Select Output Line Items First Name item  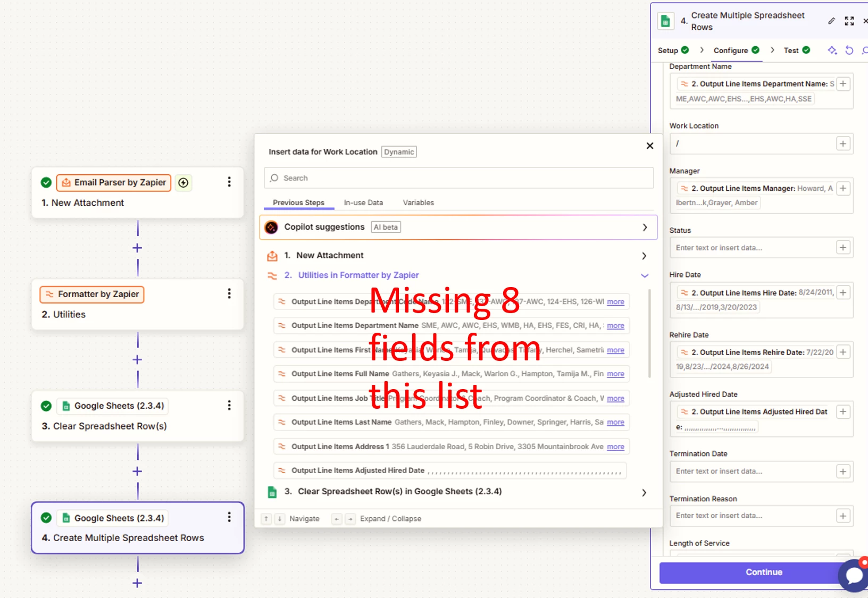click(x=452, y=350)
